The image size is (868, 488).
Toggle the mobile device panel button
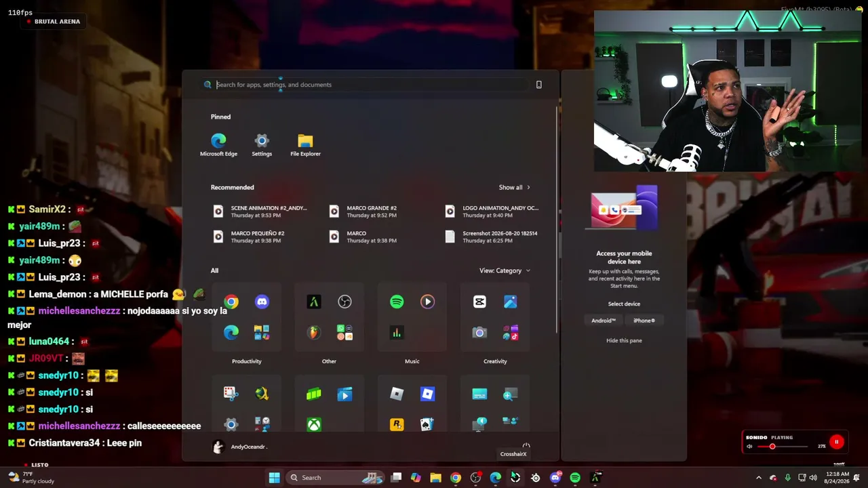click(539, 85)
